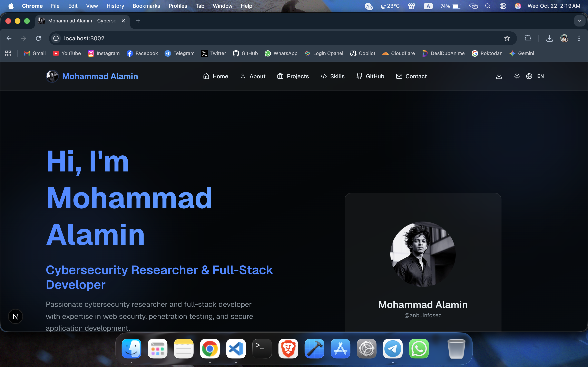Open the bookmarks apps grid icon
The height and width of the screenshot is (367, 588).
click(8, 53)
